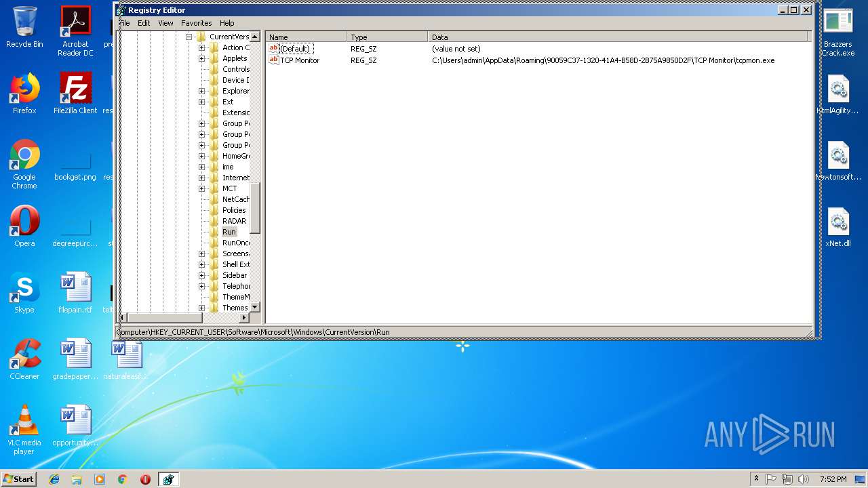Open the Skype desktop shortcut
868x488 pixels.
[x=24, y=293]
